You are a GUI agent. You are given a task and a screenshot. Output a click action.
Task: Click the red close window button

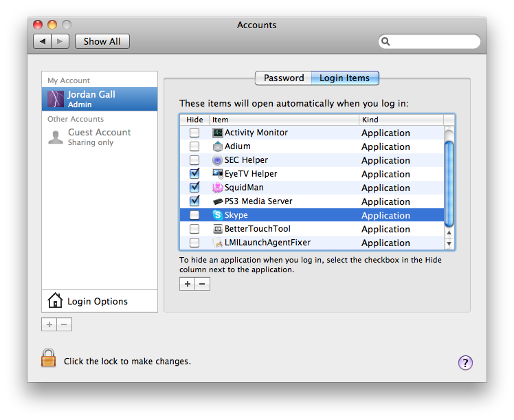coord(38,25)
